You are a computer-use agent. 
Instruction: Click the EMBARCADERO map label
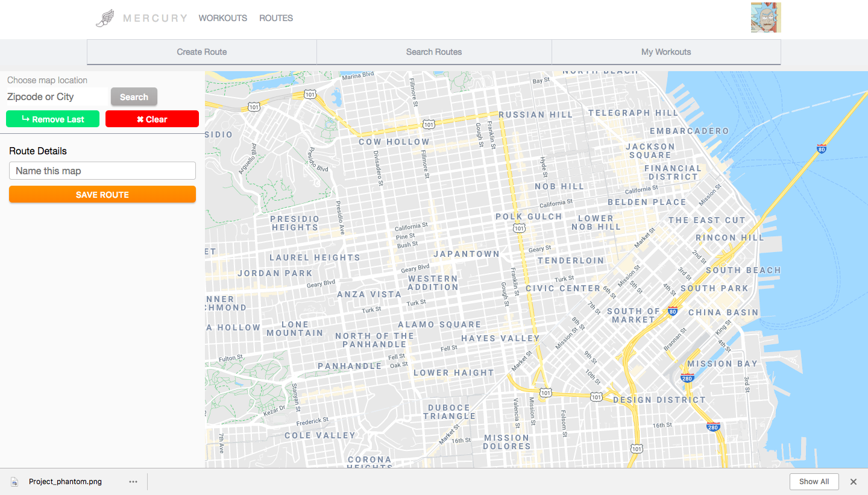[689, 131]
